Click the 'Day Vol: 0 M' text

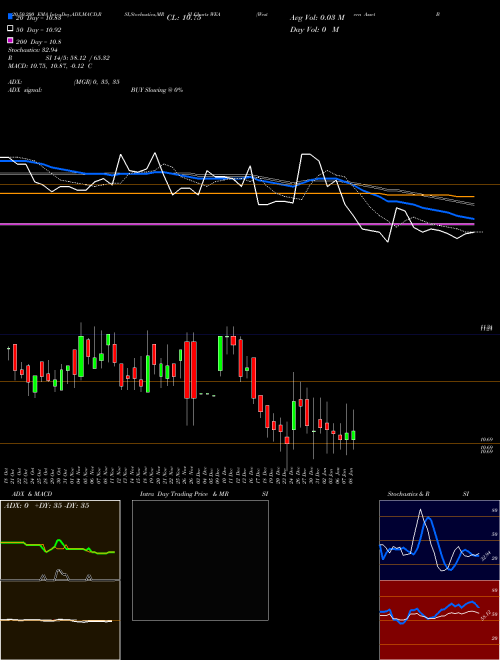click(314, 29)
